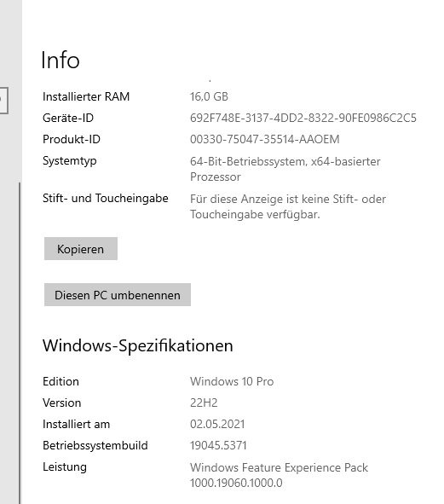Click the 16,0 GB RAM value
This screenshot has width=444, height=504.
pyautogui.click(x=209, y=96)
